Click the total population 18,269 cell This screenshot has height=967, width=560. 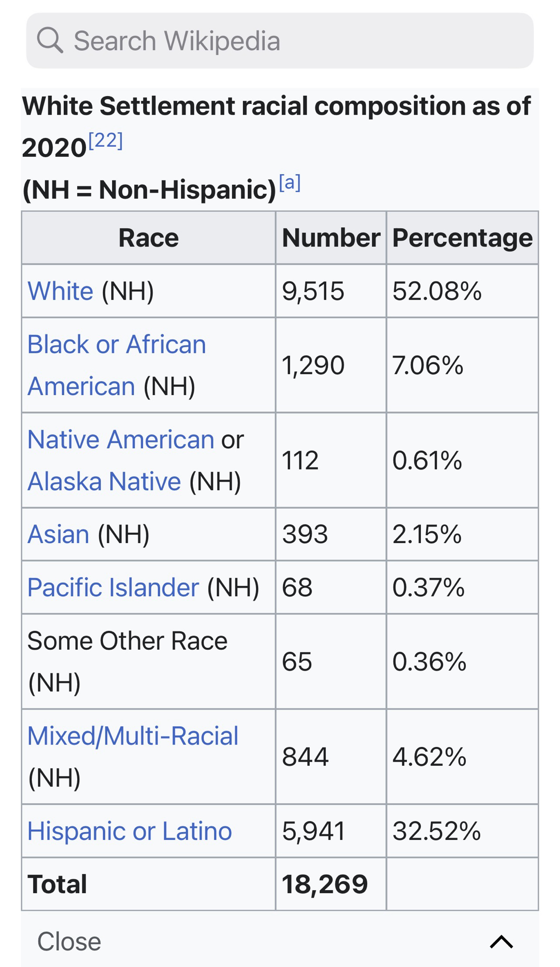tap(325, 884)
